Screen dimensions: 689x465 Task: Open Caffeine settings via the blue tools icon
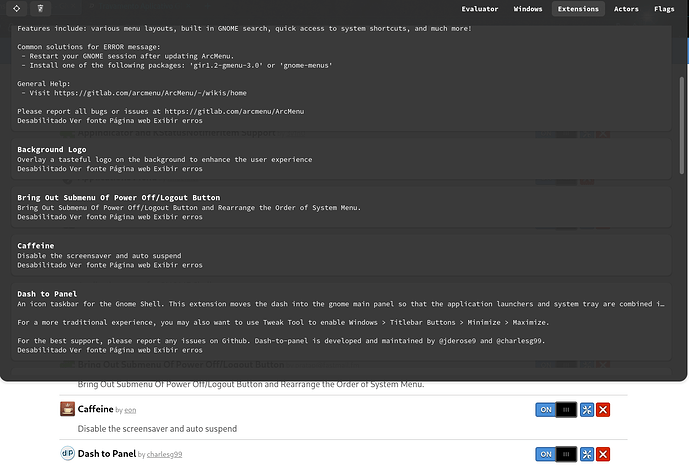587,410
